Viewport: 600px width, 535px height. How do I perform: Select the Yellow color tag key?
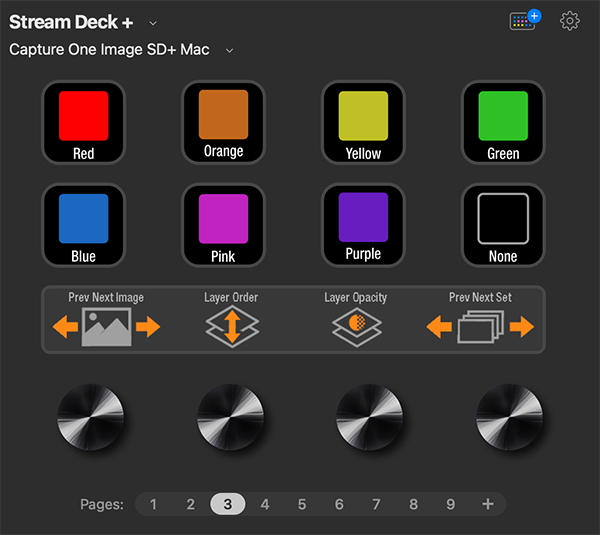(363, 122)
